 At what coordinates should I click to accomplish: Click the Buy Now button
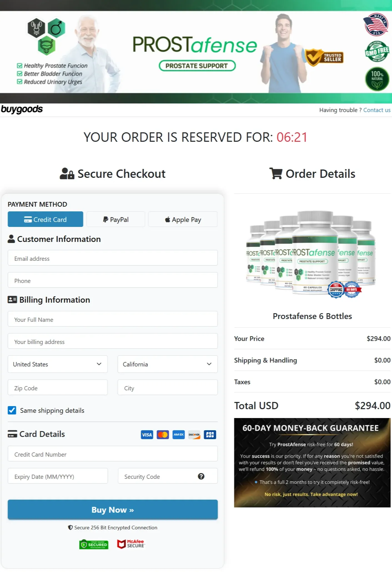click(x=112, y=510)
